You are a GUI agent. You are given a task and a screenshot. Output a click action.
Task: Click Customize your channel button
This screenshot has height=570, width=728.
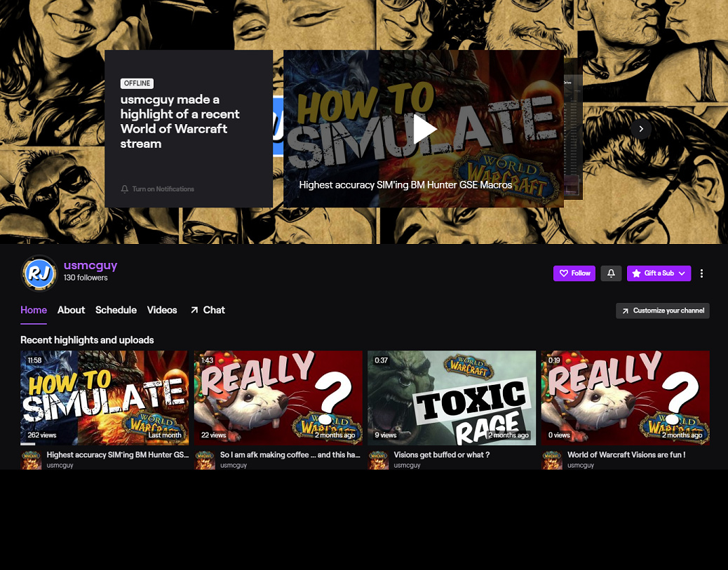tap(663, 311)
